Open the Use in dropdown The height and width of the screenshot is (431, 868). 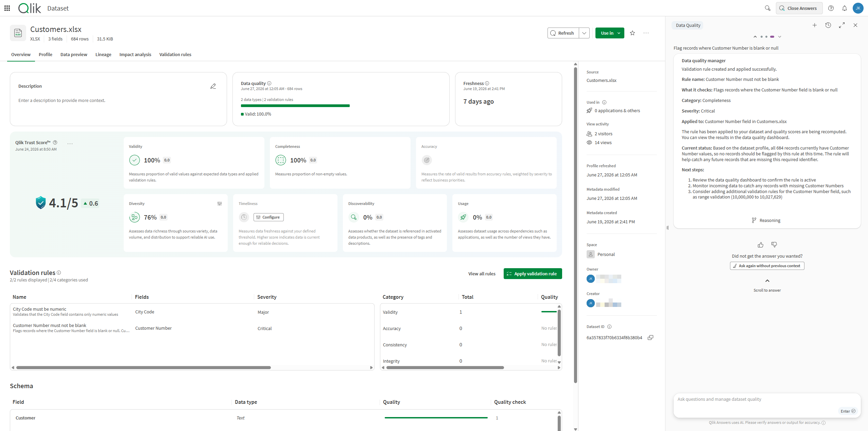(x=610, y=33)
